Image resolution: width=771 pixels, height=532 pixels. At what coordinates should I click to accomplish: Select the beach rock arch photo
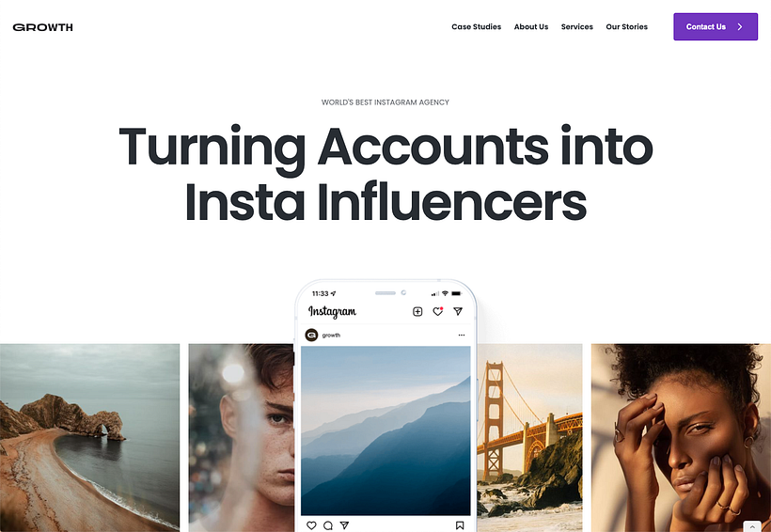coord(89,438)
